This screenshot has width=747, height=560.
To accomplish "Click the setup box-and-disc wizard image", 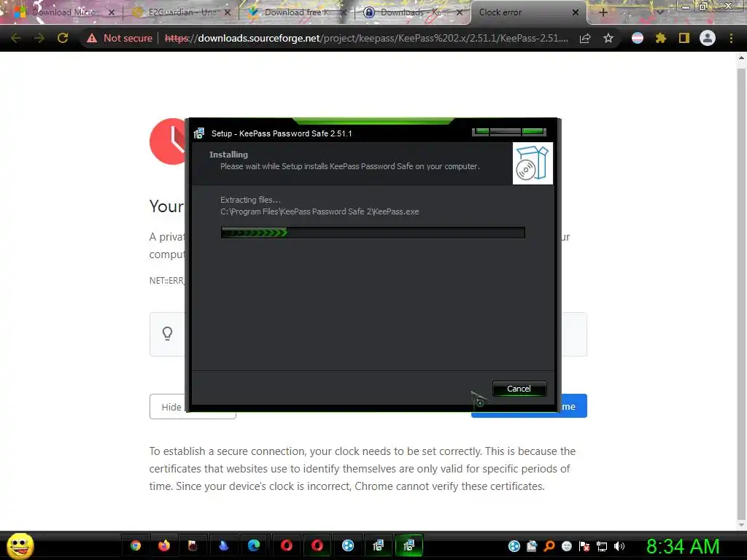I will pyautogui.click(x=533, y=163).
